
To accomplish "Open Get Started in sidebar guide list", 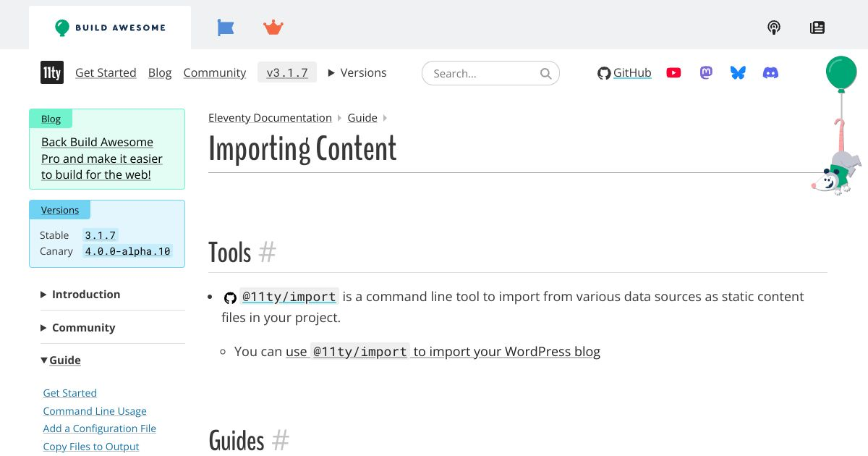I will coord(70,393).
